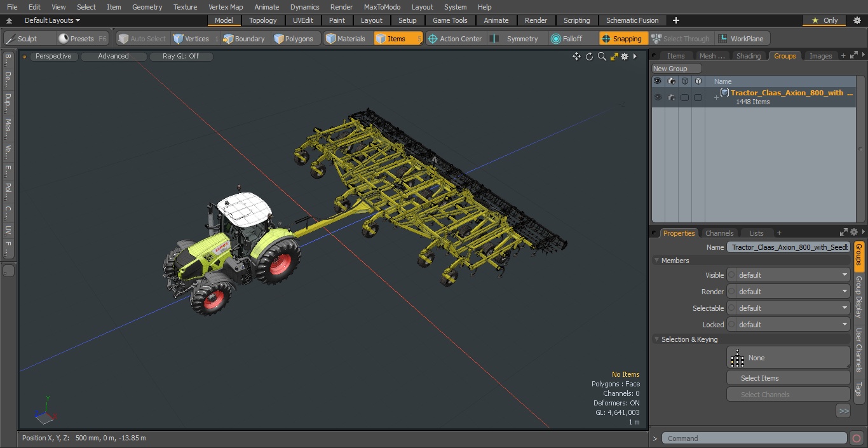Click the Select Items button
This screenshot has height=448, width=868.
[x=788, y=378]
